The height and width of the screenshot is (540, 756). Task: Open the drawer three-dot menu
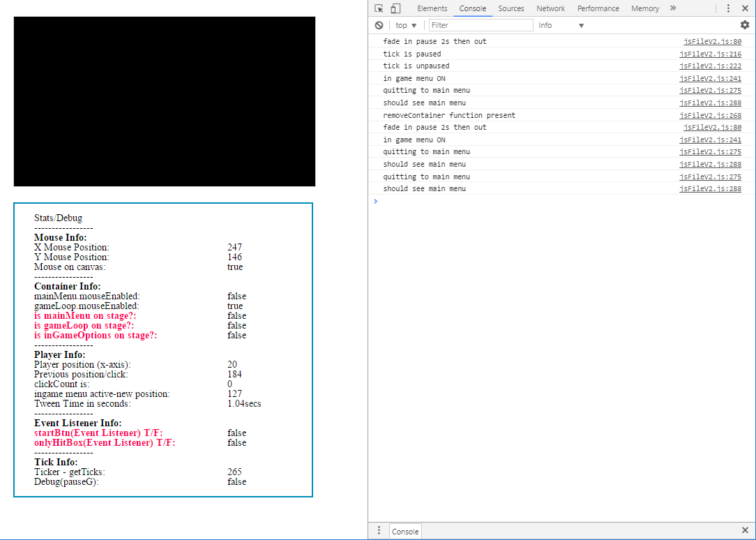click(379, 531)
